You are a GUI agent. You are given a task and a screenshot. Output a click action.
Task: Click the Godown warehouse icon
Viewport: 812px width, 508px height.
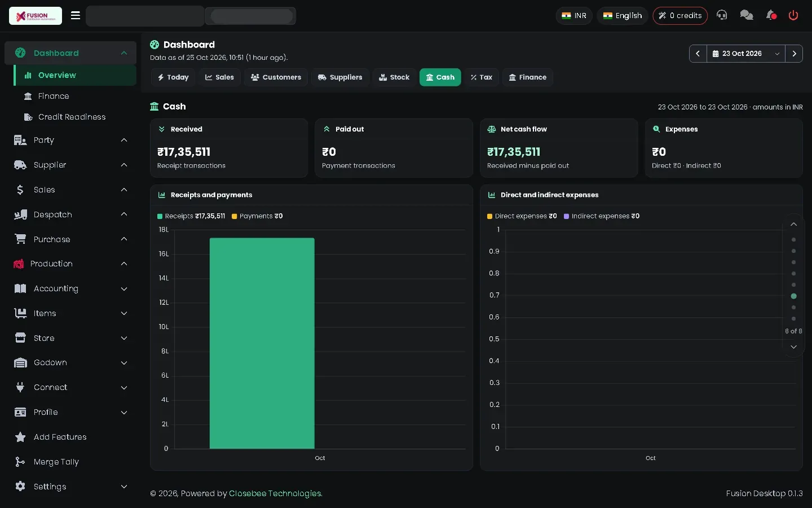point(20,362)
